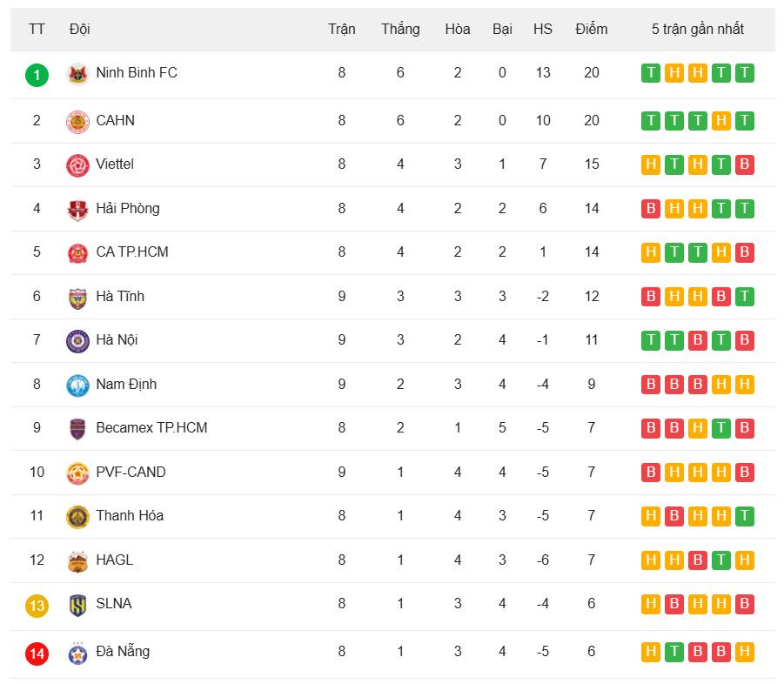Click the Điểm column header
The height and width of the screenshot is (684, 784).
592,29
